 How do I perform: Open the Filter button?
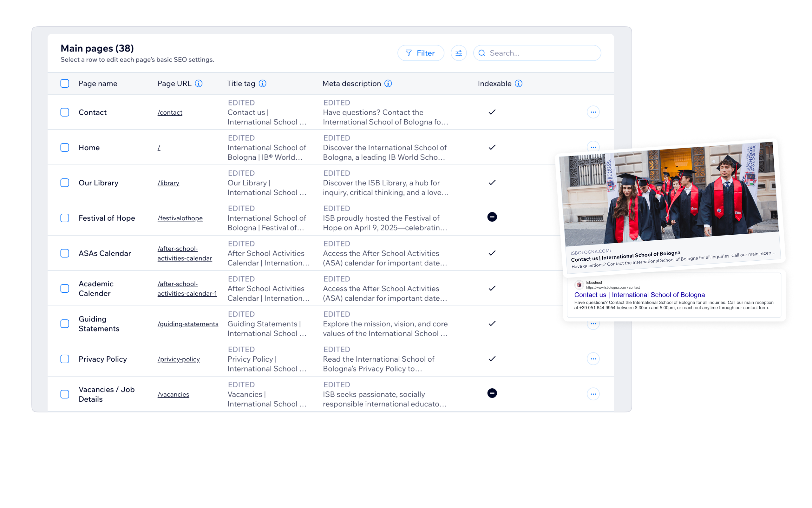(x=420, y=53)
